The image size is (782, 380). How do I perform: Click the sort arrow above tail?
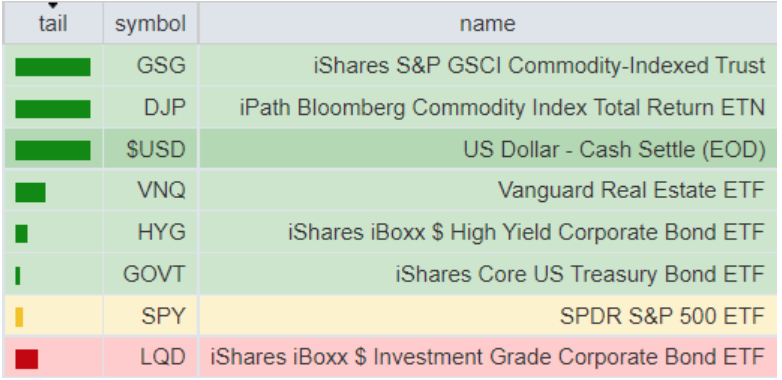pyautogui.click(x=53, y=5)
